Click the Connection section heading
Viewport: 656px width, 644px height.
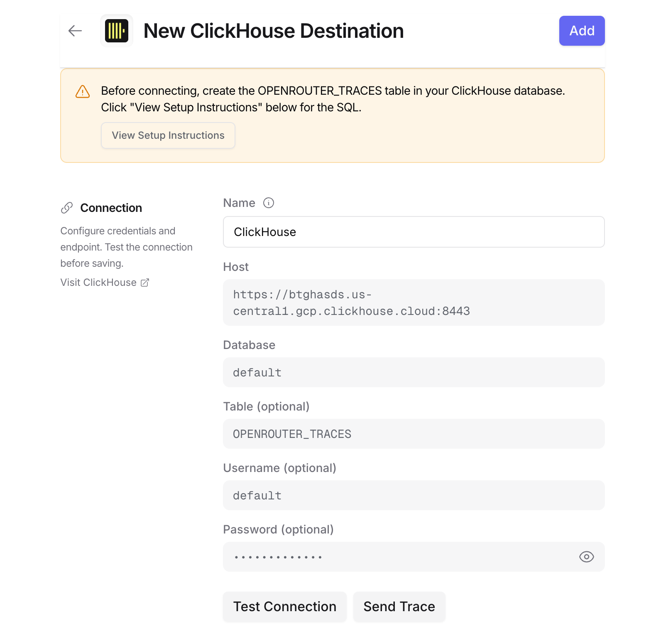coord(111,208)
